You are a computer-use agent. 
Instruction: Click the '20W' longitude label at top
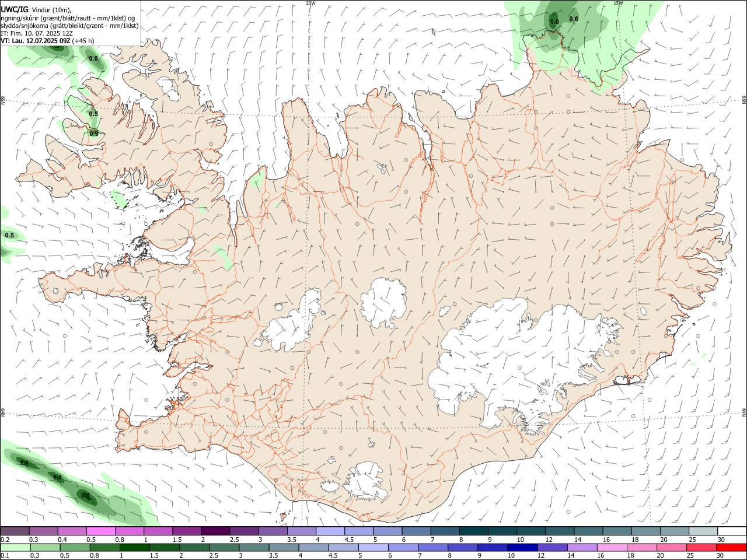coord(310,3)
